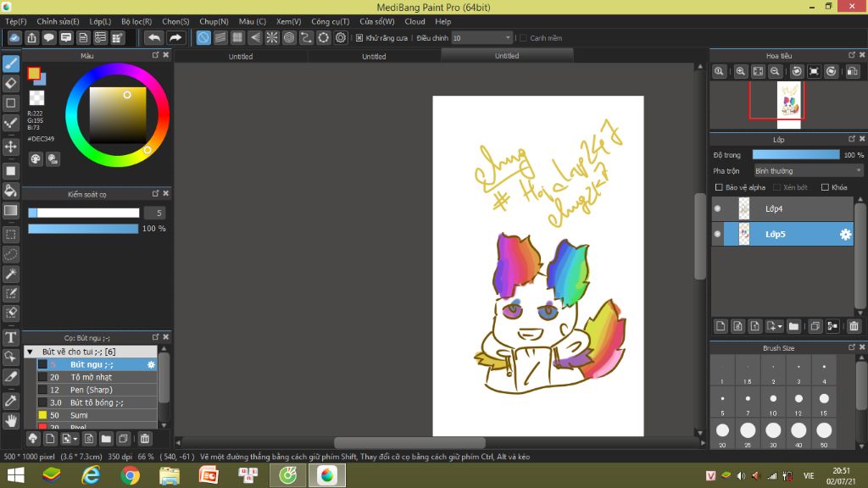The height and width of the screenshot is (488, 868).
Task: Select the Bucket fill tool
Action: pos(10,191)
